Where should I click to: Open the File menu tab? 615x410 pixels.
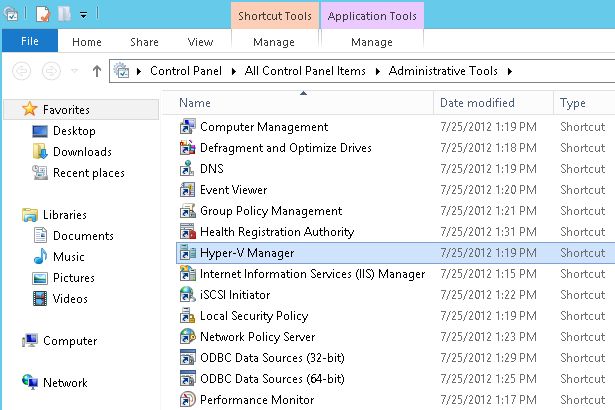pyautogui.click(x=29, y=42)
